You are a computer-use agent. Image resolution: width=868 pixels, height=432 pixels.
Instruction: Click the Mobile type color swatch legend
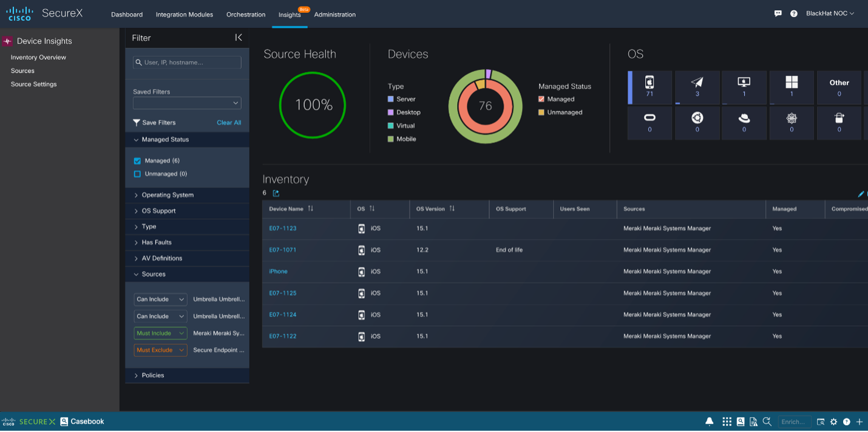(391, 139)
